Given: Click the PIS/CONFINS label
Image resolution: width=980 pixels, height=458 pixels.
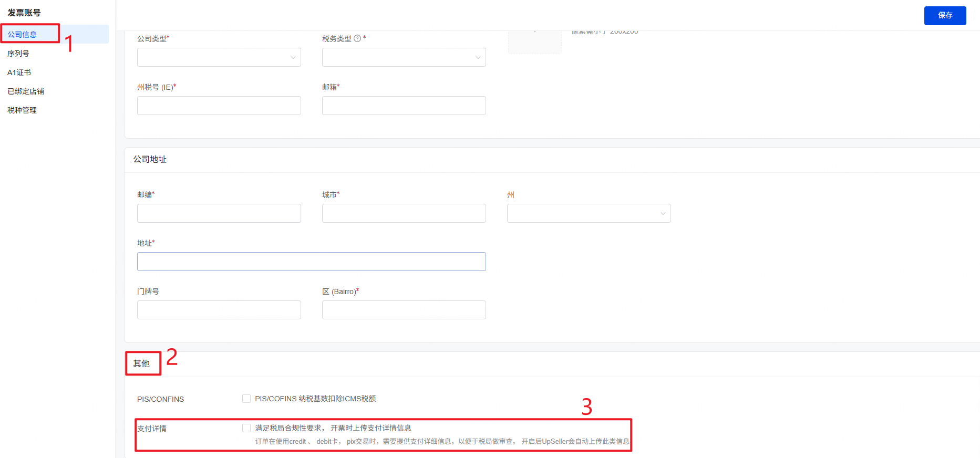Looking at the screenshot, I should coord(161,399).
